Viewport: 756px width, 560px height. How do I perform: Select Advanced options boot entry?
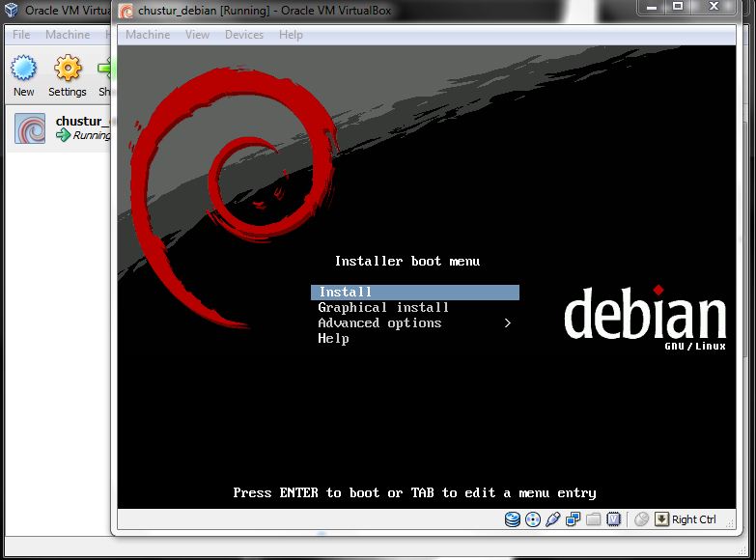click(379, 322)
